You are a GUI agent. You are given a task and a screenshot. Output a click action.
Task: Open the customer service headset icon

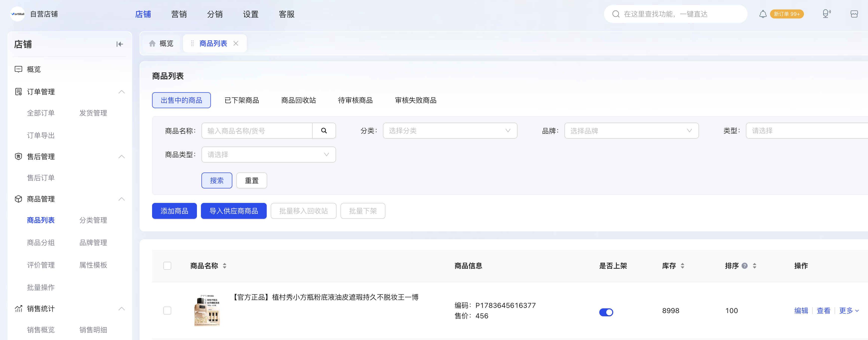tap(826, 14)
